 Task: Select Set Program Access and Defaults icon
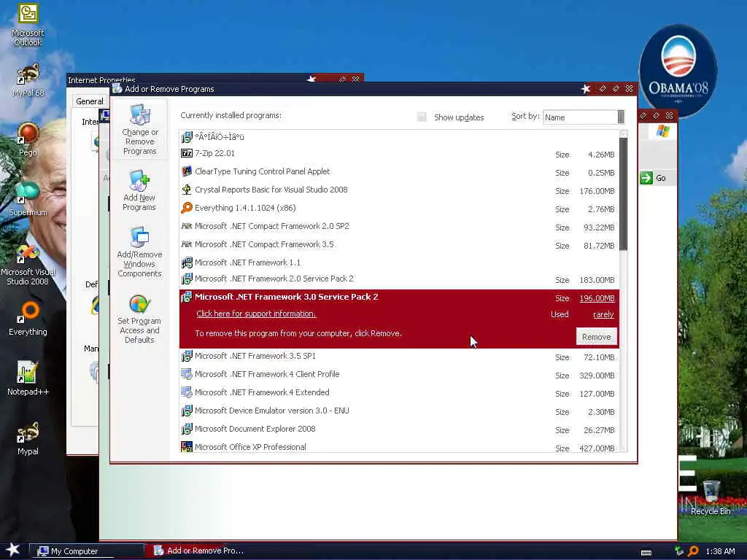point(139,319)
